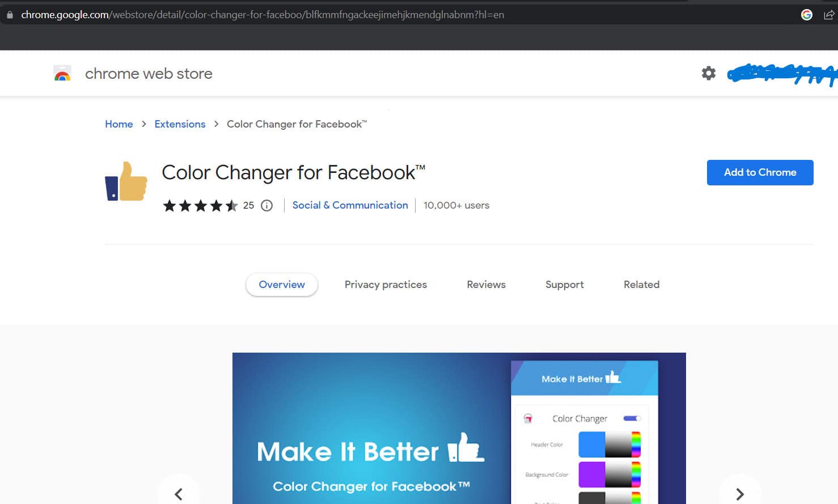Switch to the Privacy practices tab
The height and width of the screenshot is (504, 838).
pos(386,285)
